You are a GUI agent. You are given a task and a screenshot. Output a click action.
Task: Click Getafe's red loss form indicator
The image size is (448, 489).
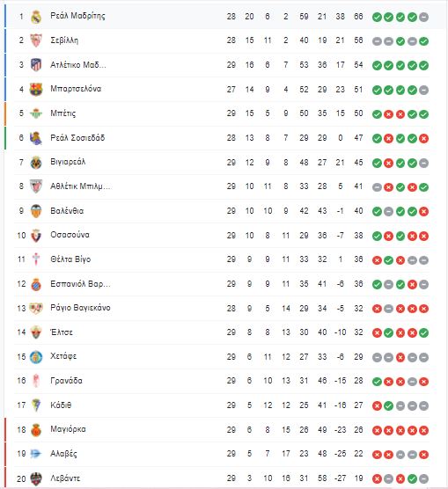(x=400, y=357)
